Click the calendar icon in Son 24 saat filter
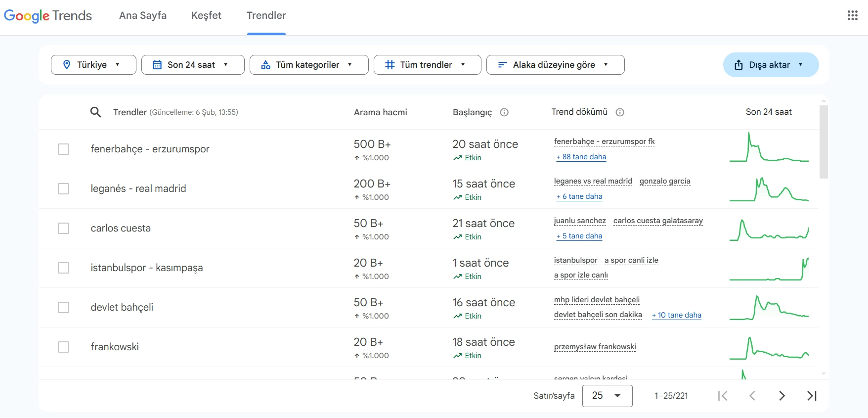This screenshot has width=868, height=418. (157, 65)
